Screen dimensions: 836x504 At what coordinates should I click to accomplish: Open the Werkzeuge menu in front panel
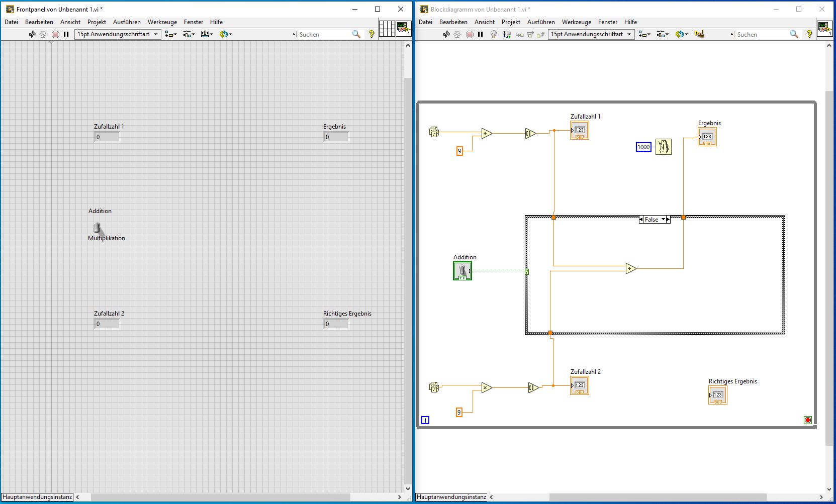pyautogui.click(x=162, y=22)
